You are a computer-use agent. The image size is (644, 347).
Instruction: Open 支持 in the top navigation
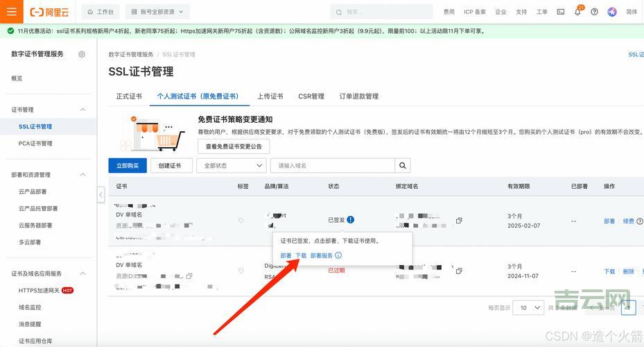(x=521, y=12)
